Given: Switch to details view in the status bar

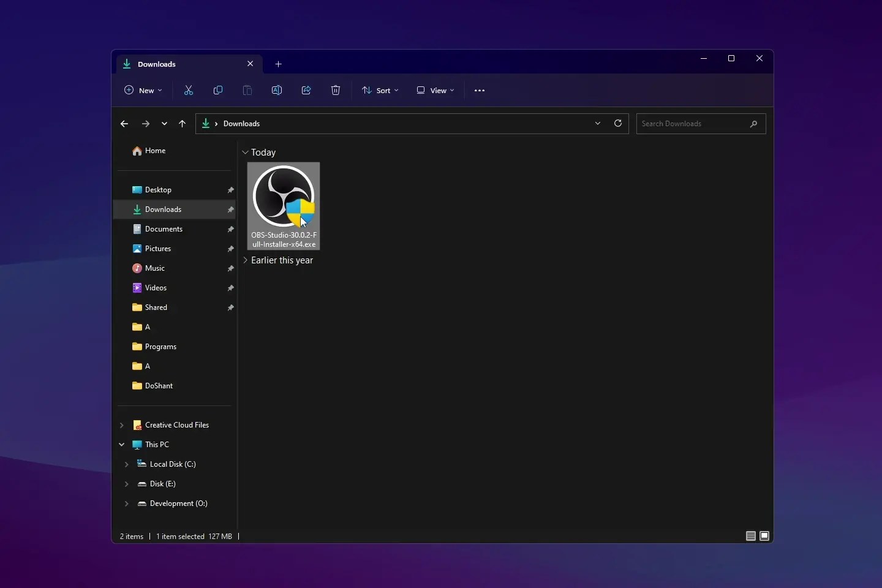Looking at the screenshot, I should coord(750,536).
